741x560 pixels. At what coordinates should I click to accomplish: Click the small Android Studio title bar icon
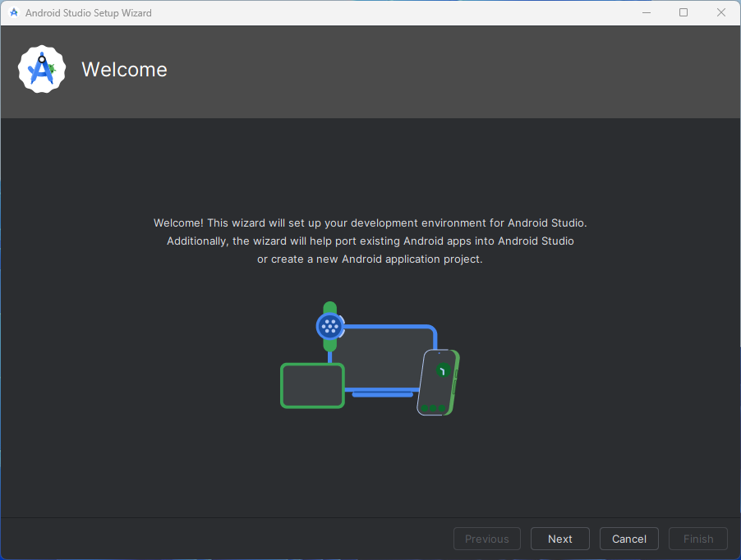click(13, 13)
